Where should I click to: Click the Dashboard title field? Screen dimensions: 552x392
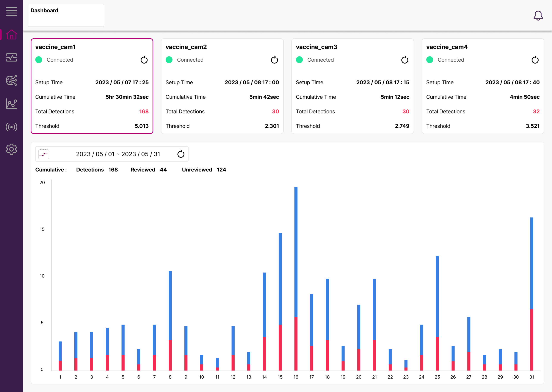[x=66, y=15]
